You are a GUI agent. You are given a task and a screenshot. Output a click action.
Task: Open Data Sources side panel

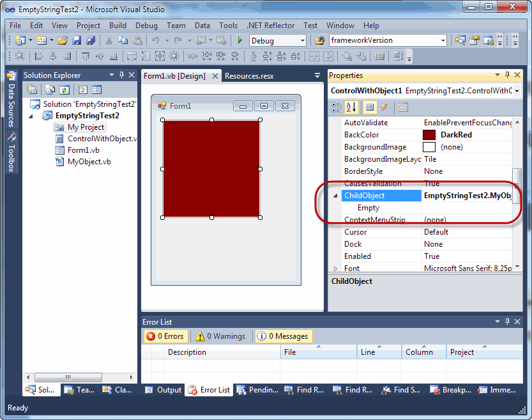click(x=11, y=104)
